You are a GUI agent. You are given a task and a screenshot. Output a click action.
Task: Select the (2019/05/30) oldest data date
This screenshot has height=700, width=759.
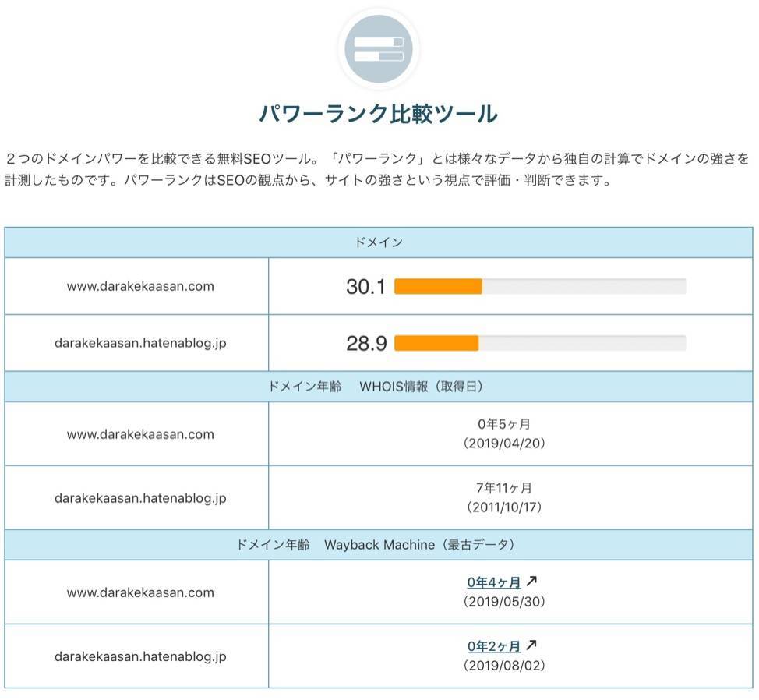[x=504, y=602]
